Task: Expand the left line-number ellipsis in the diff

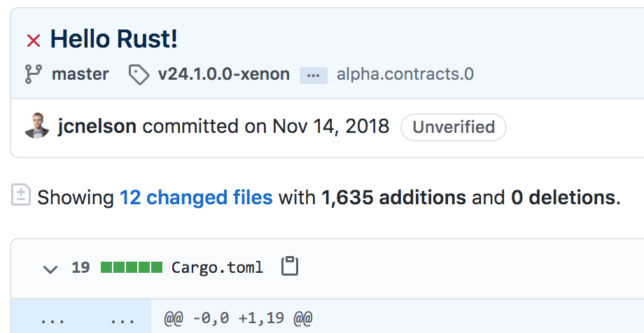Action: (x=52, y=318)
